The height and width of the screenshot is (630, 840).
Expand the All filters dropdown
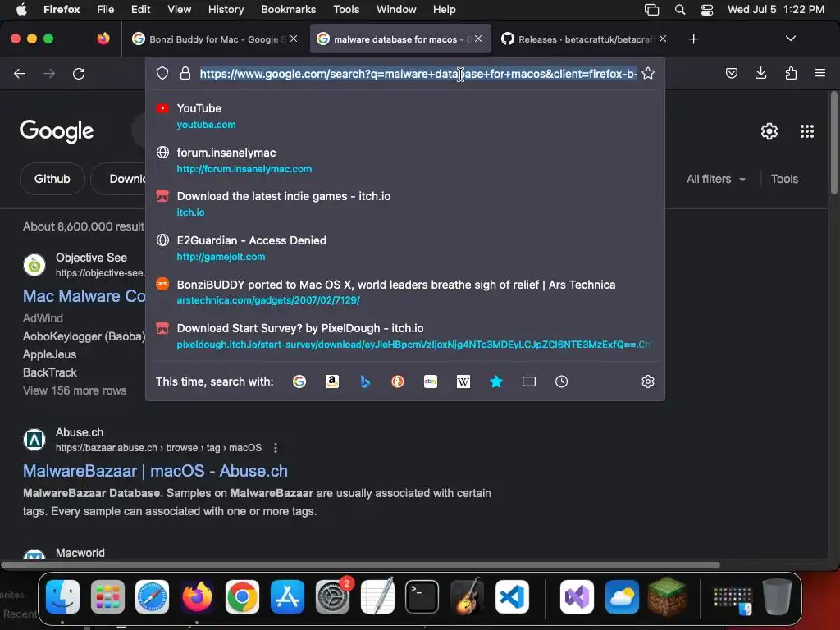(x=715, y=179)
